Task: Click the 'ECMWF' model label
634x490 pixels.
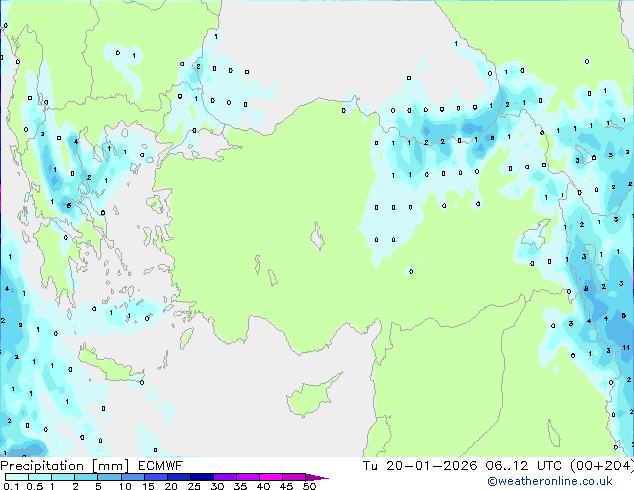Action: point(161,466)
